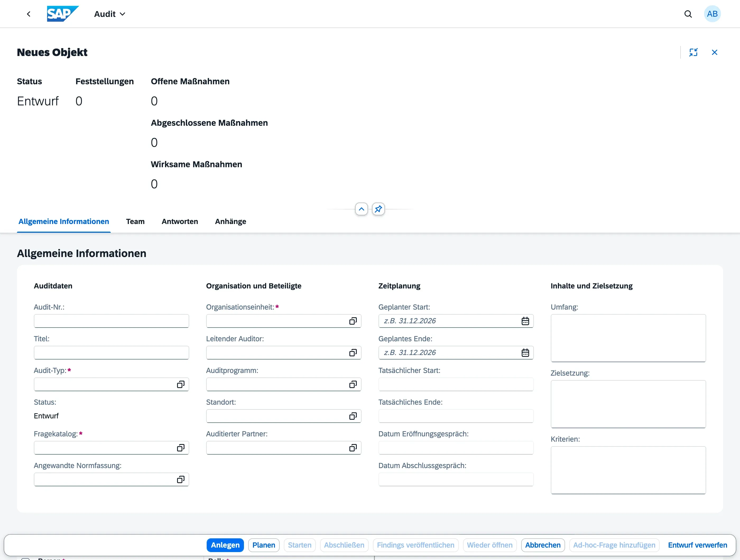The width and height of the screenshot is (740, 560).
Task: Exit full screen mode icon
Action: (693, 52)
